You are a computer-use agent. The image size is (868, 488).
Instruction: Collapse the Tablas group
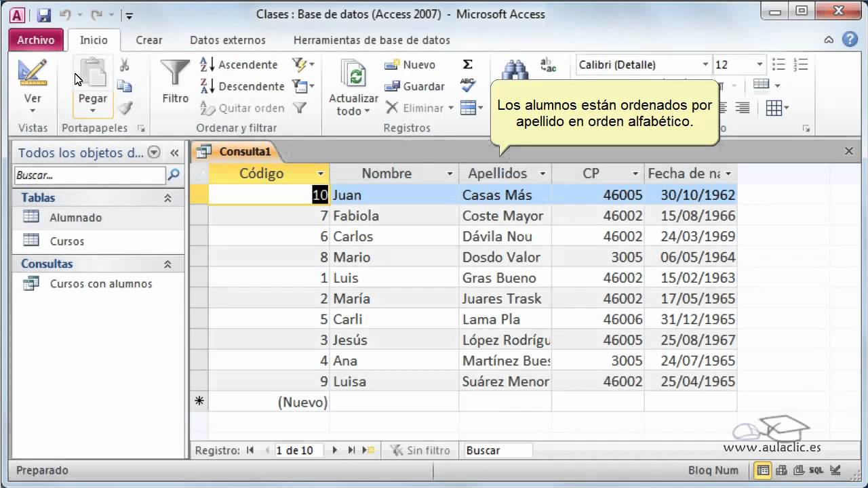click(167, 198)
